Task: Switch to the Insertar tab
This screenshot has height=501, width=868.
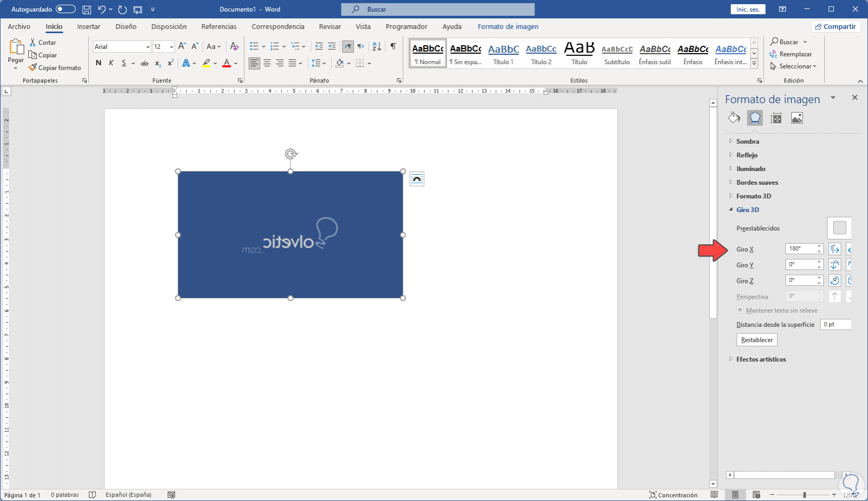Action: [x=88, y=26]
